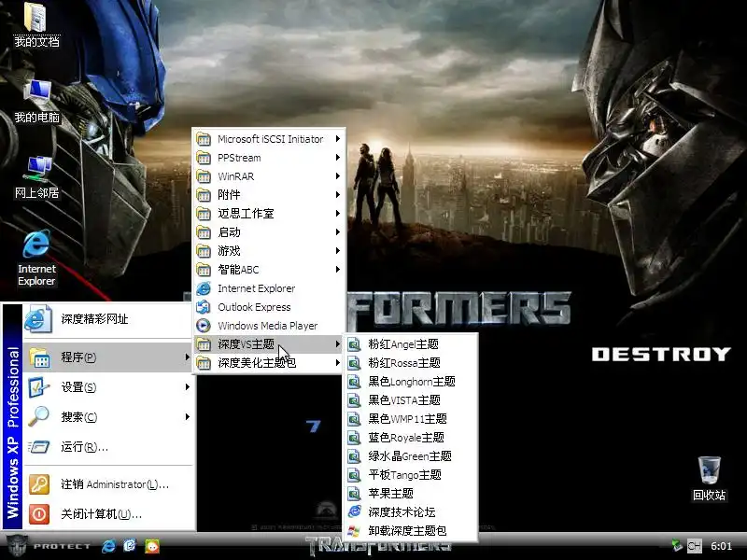
Task: Expand arrow beside 深度美化主题包
Action: point(337,363)
